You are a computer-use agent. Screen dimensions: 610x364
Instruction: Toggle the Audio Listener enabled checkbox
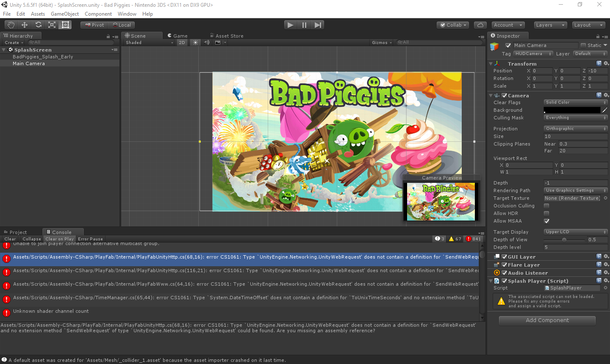tap(505, 273)
